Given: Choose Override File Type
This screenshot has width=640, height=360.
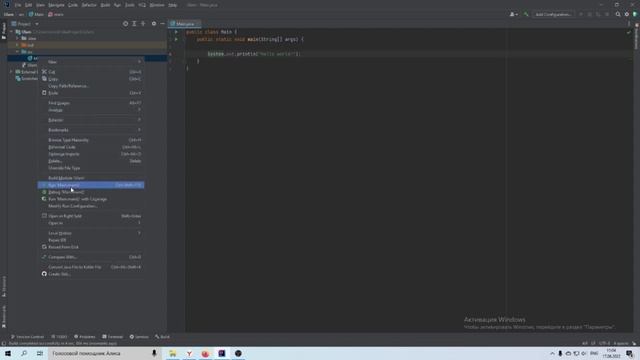Looking at the screenshot, I should point(91,168).
